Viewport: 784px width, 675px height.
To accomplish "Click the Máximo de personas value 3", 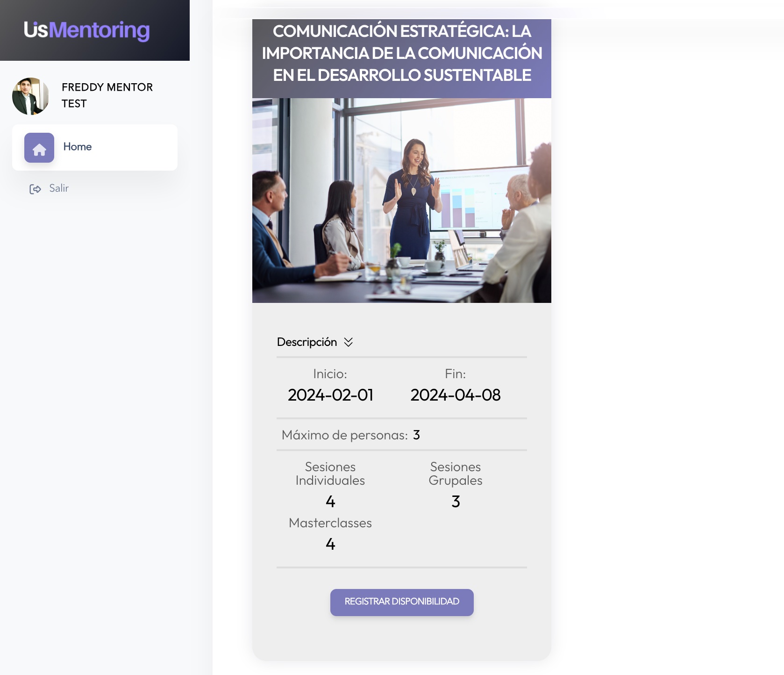I will 416,435.
